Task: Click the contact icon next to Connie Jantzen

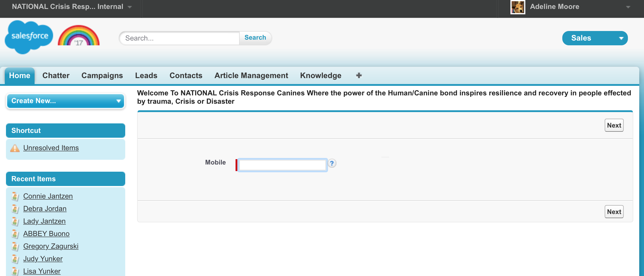Action: coord(15,196)
